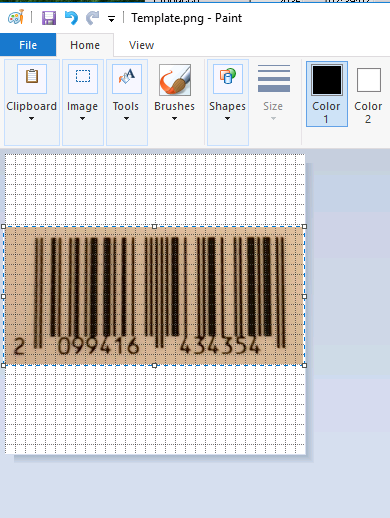Open the Paint application palette icon
This screenshot has height=518, width=390.
(16, 17)
